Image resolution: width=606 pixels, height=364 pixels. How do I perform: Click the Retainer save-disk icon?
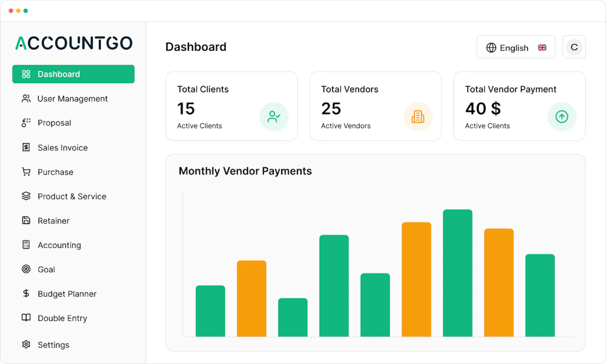[26, 220]
